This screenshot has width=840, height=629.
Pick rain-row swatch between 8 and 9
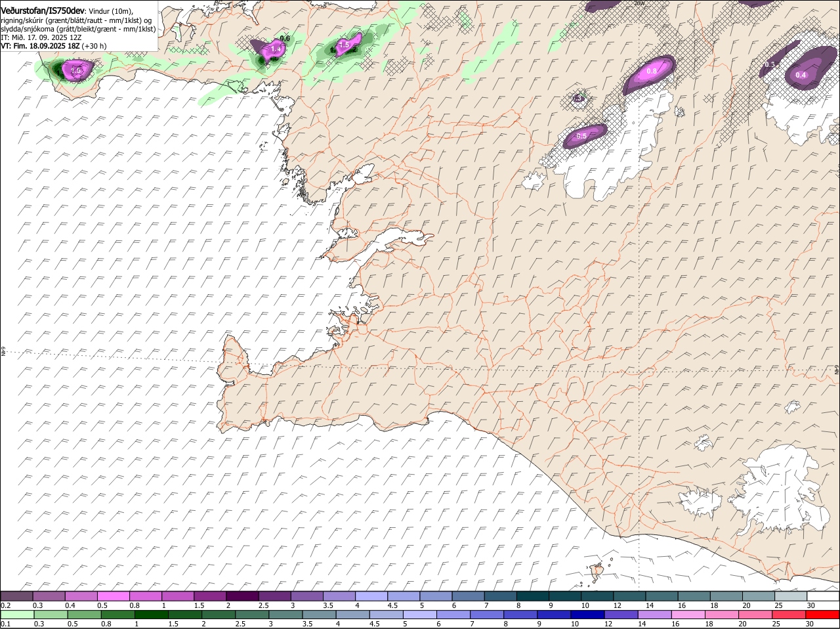[x=522, y=615]
